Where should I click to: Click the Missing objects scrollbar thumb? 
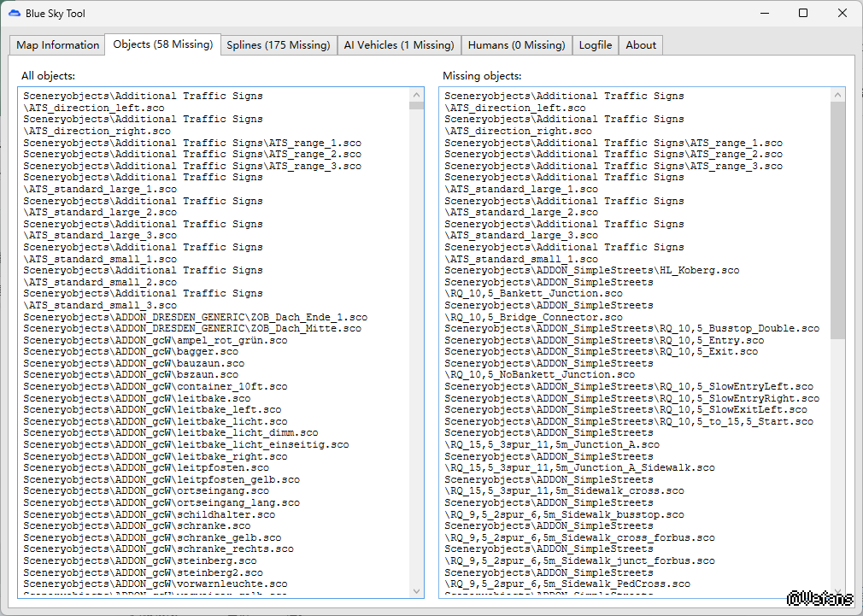pos(837,218)
